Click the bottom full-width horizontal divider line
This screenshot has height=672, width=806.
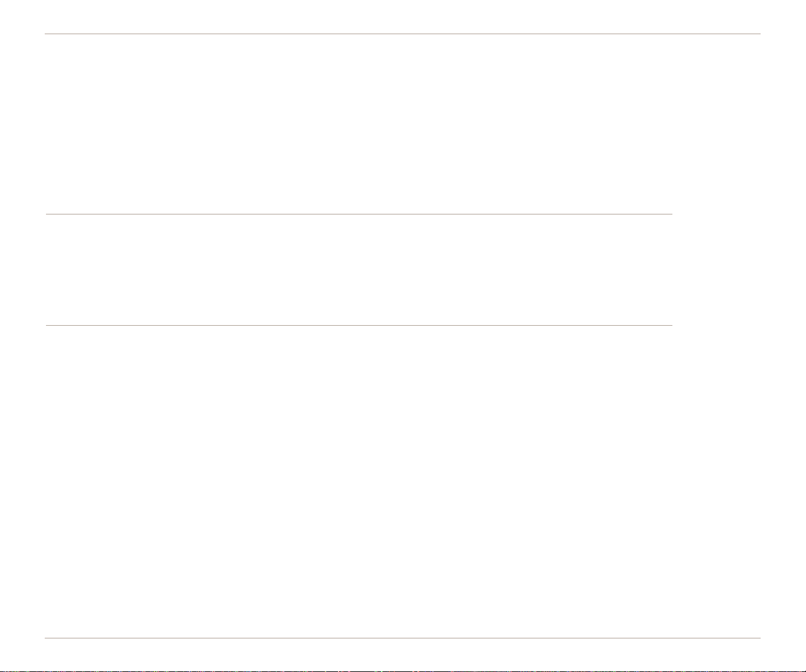tap(403, 638)
